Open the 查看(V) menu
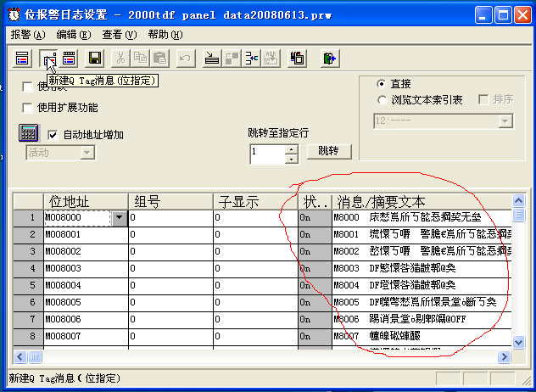 click(x=119, y=35)
